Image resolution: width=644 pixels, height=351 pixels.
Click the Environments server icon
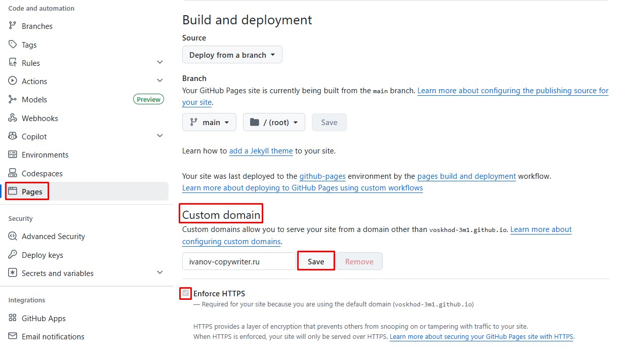[13, 154]
